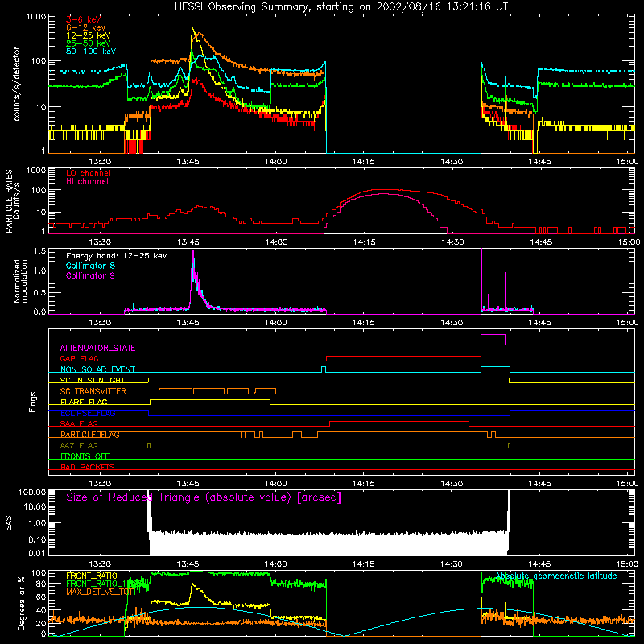Image resolution: width=644 pixels, height=644 pixels.
Task: Click the 14:00 tick label under the Flags plot
Action: (x=276, y=484)
